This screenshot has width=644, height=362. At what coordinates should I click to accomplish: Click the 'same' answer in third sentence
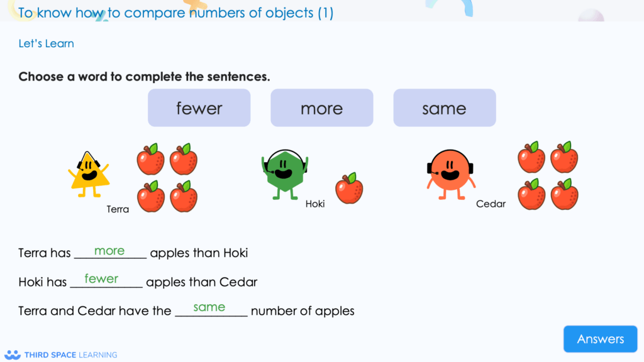211,307
